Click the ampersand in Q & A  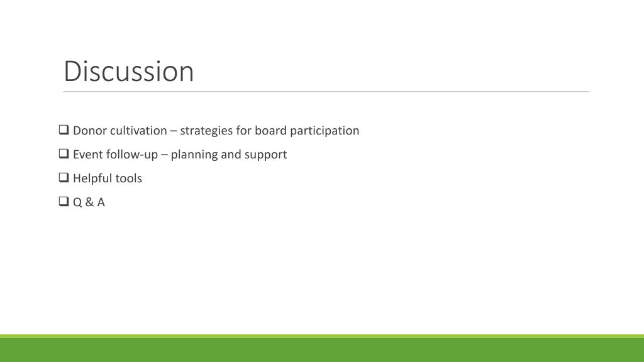click(x=89, y=202)
